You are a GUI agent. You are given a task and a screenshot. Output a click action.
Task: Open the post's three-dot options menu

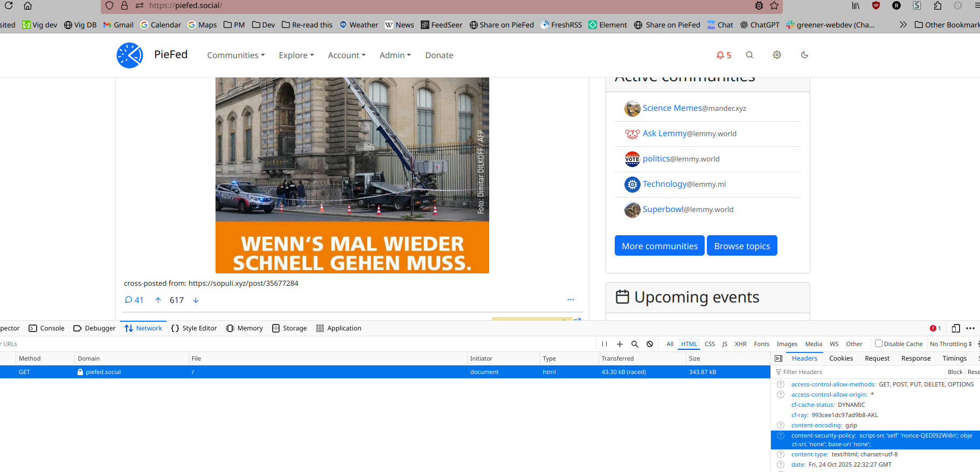[571, 300]
